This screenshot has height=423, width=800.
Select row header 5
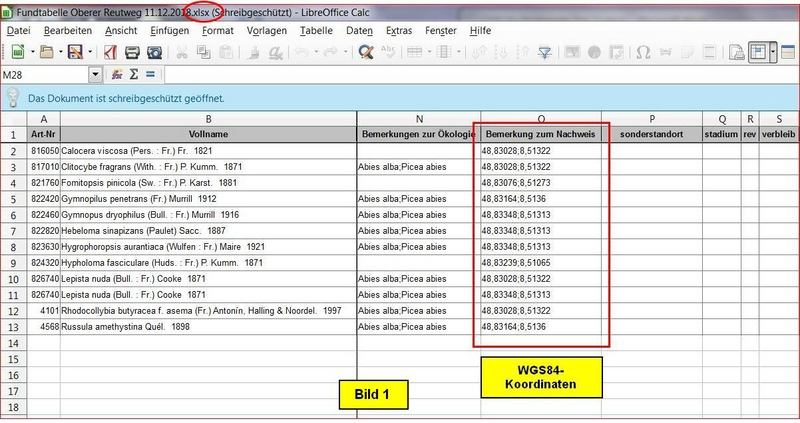click(x=14, y=199)
